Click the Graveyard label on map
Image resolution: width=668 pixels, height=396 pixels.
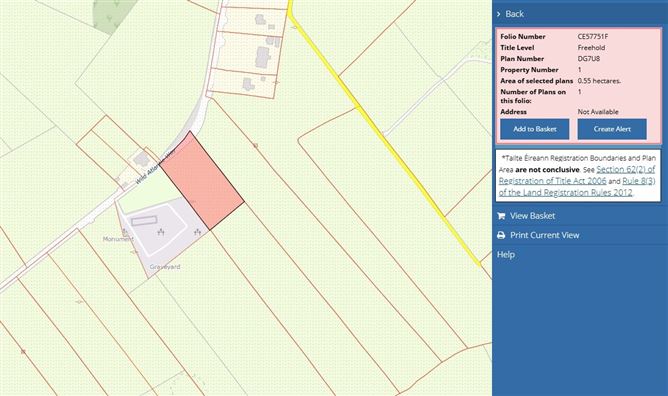(165, 267)
